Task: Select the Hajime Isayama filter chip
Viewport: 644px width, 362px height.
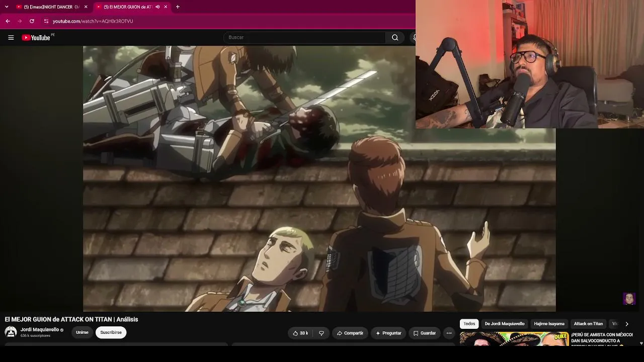Action: [549, 324]
